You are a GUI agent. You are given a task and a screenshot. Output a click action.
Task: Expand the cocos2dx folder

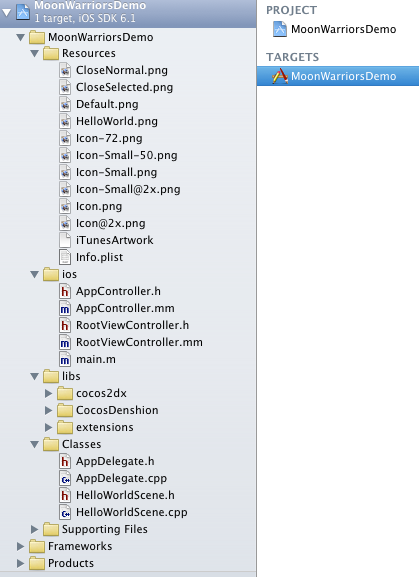point(49,393)
